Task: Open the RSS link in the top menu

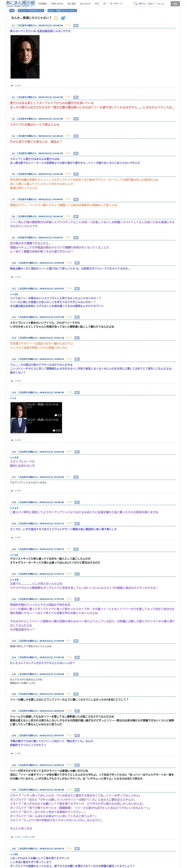Action: [x=97, y=4]
